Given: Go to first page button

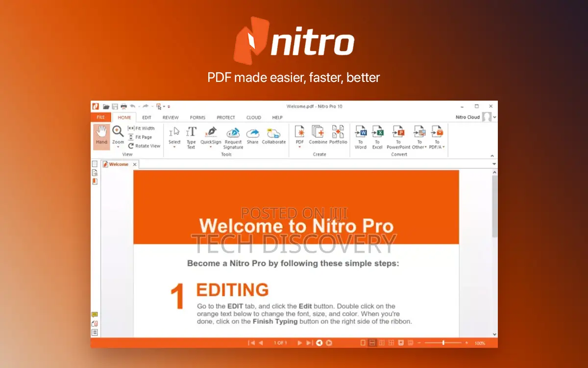Looking at the screenshot, I should 252,343.
